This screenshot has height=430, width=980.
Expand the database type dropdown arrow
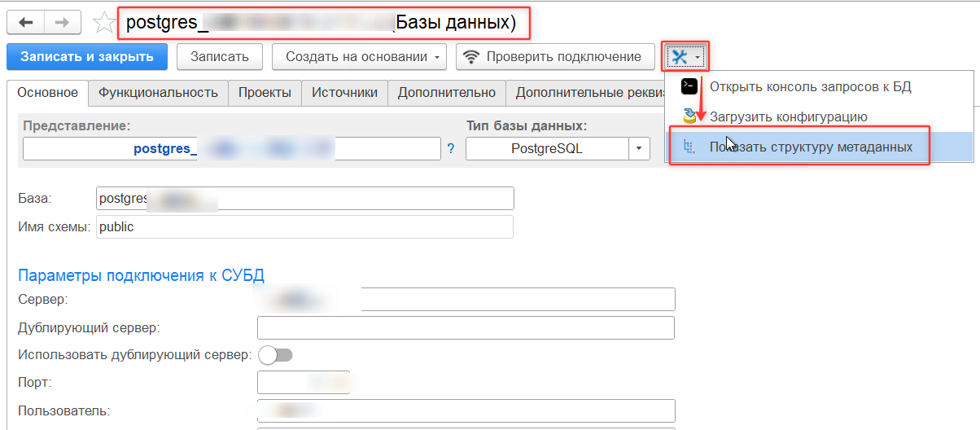[639, 149]
